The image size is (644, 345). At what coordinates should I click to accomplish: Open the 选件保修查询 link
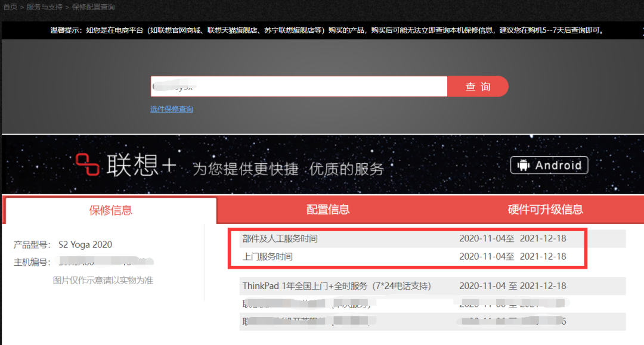172,108
